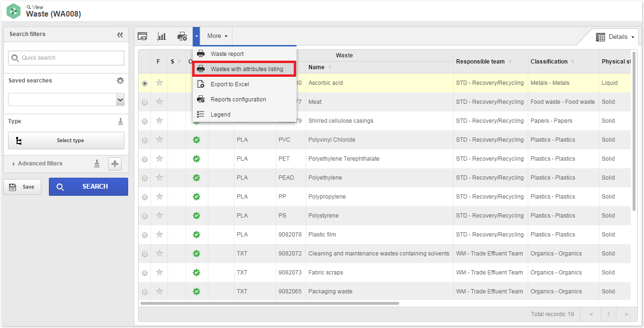Clear the Type filter broom icon
Image resolution: width=644 pixels, height=328 pixels.
click(121, 121)
